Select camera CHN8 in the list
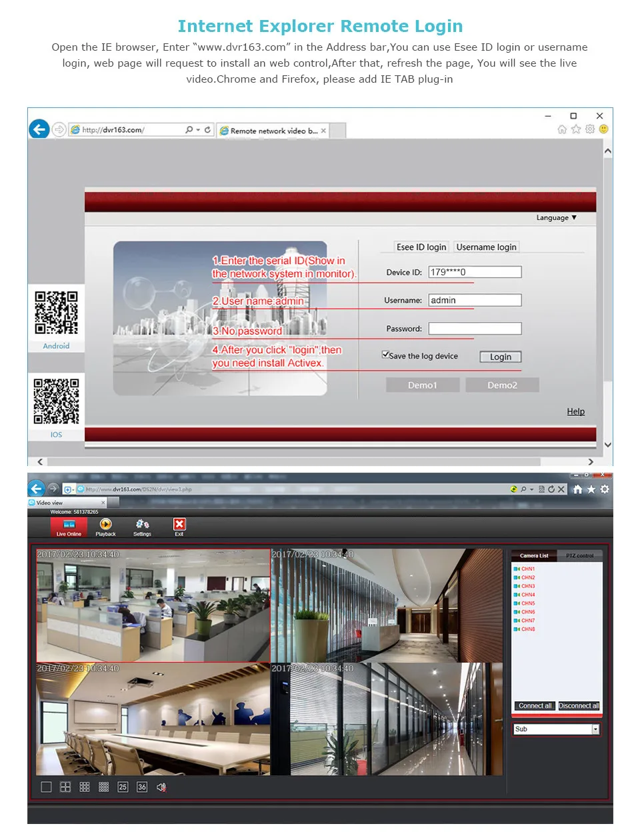 click(525, 629)
